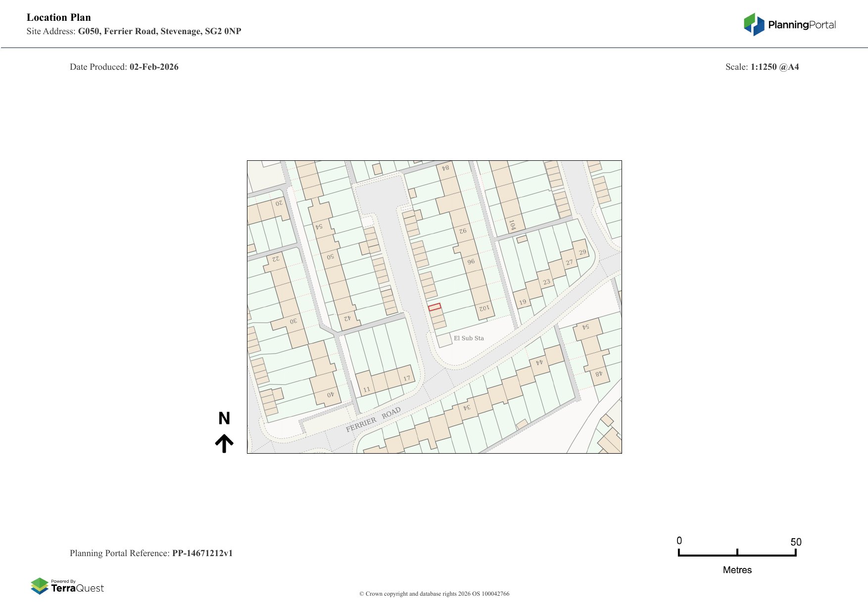
Task: Click the Location Plan title
Action: pos(59,17)
